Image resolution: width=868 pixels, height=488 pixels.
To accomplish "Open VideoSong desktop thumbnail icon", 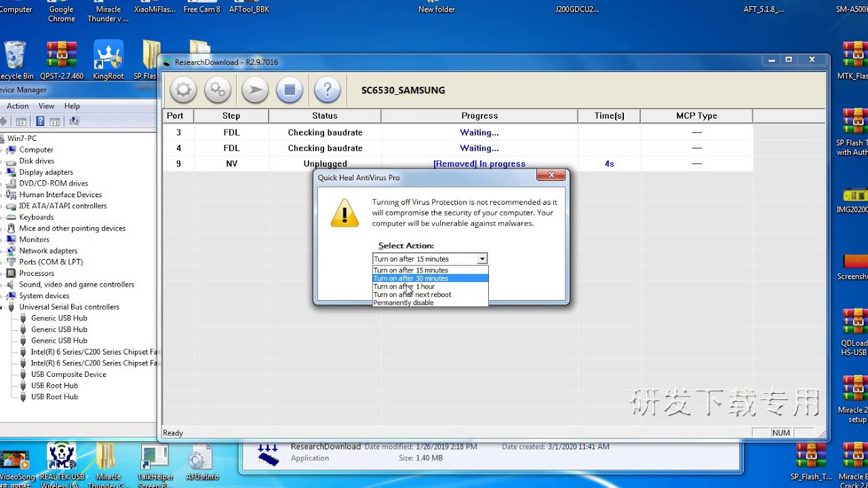I will pyautogui.click(x=15, y=465).
